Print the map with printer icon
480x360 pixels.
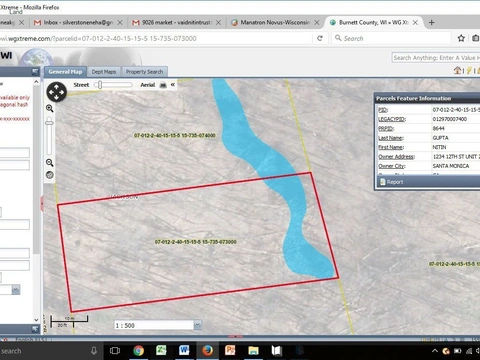[x=163, y=85]
